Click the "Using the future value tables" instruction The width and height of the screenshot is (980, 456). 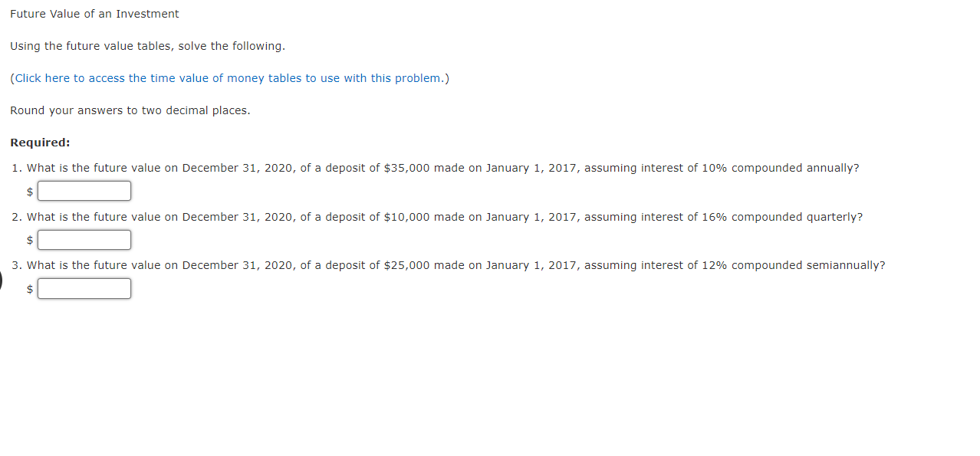click(147, 46)
